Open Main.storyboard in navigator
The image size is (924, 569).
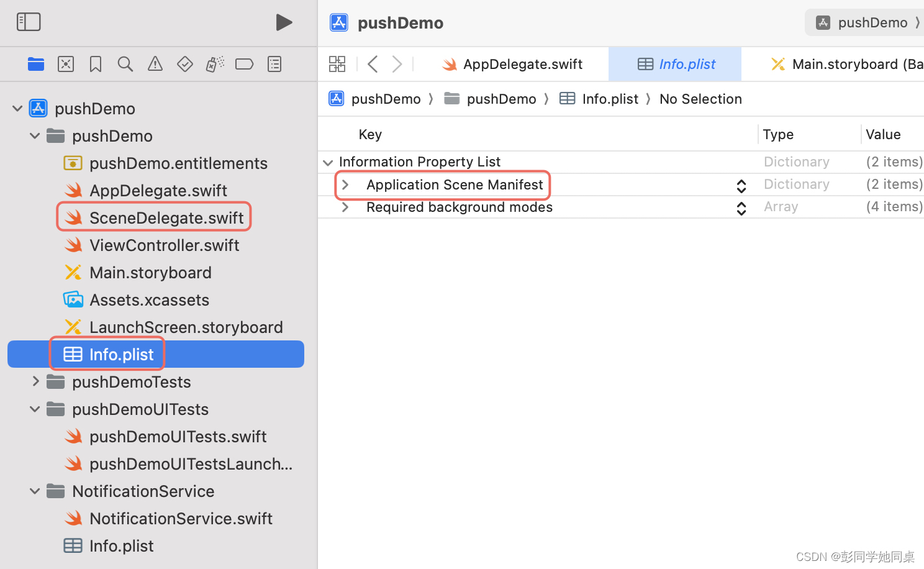[138, 273]
